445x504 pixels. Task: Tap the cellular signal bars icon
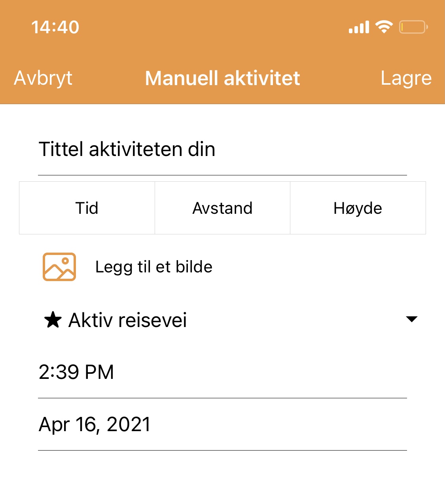[359, 27]
